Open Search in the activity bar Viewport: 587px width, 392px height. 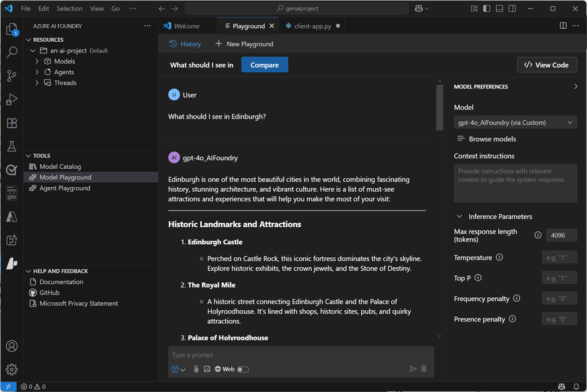[x=11, y=52]
